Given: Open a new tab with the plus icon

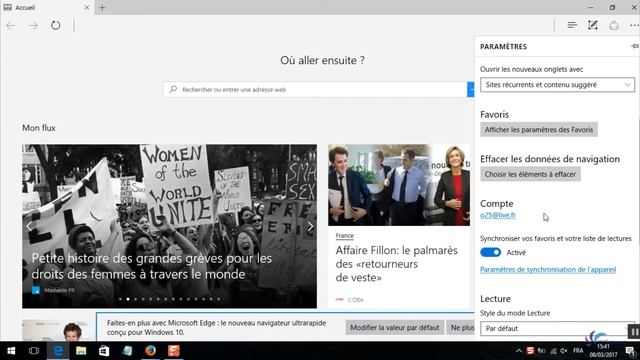Looking at the screenshot, I should [x=102, y=7].
